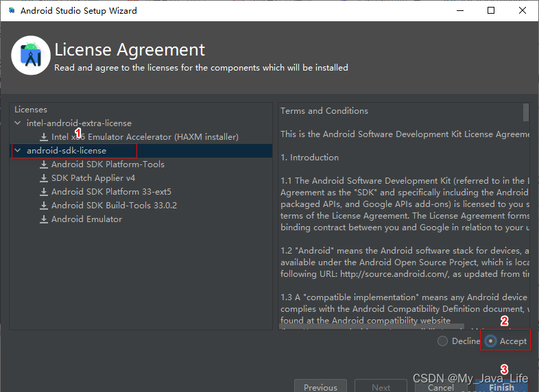Click download icon beside Android Emulator
The image size is (539, 392).
[x=44, y=219]
